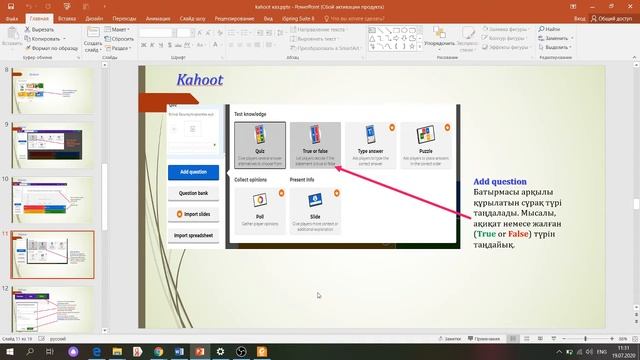Clear all formatting eraser icon
Viewport: 640px width, 360px height.
(x=220, y=33)
